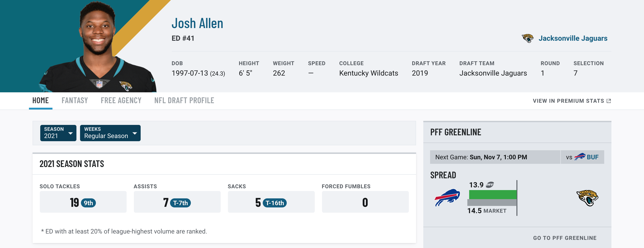Toggle the 2021 season view

(x=57, y=132)
